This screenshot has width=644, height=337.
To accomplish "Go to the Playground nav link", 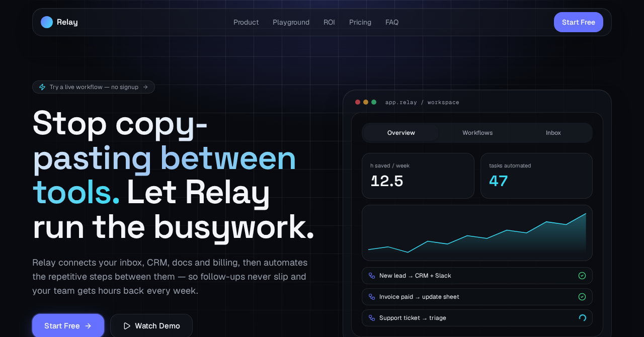I will (291, 22).
